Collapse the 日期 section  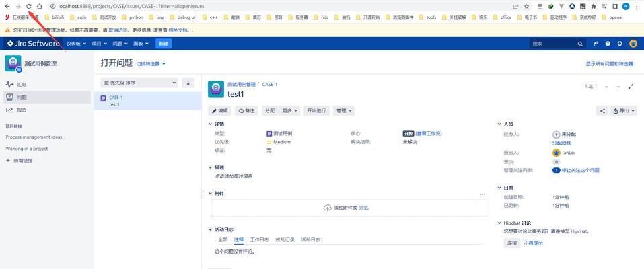click(x=499, y=188)
